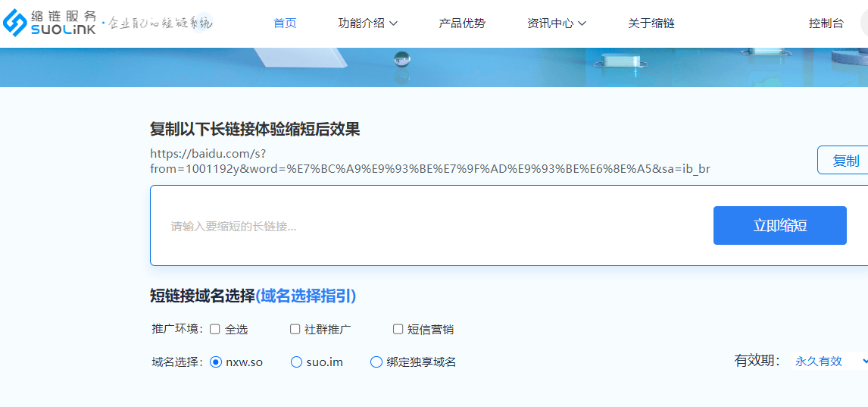Enable the 社群推广 checkbox
This screenshot has width=868, height=407.
pos(295,329)
